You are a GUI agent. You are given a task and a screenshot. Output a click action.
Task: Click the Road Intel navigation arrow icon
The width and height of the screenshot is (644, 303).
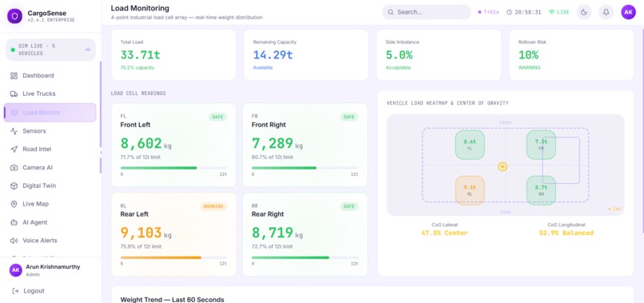(x=14, y=150)
